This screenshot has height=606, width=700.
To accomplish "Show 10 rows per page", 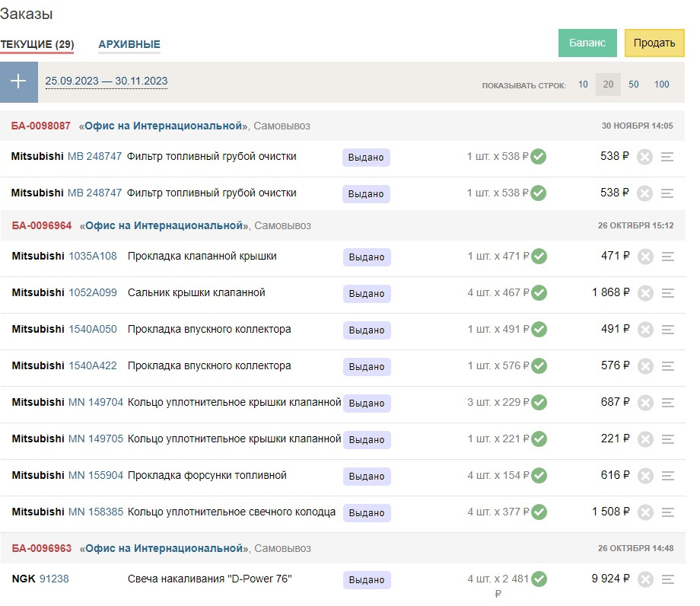I will coord(583,85).
